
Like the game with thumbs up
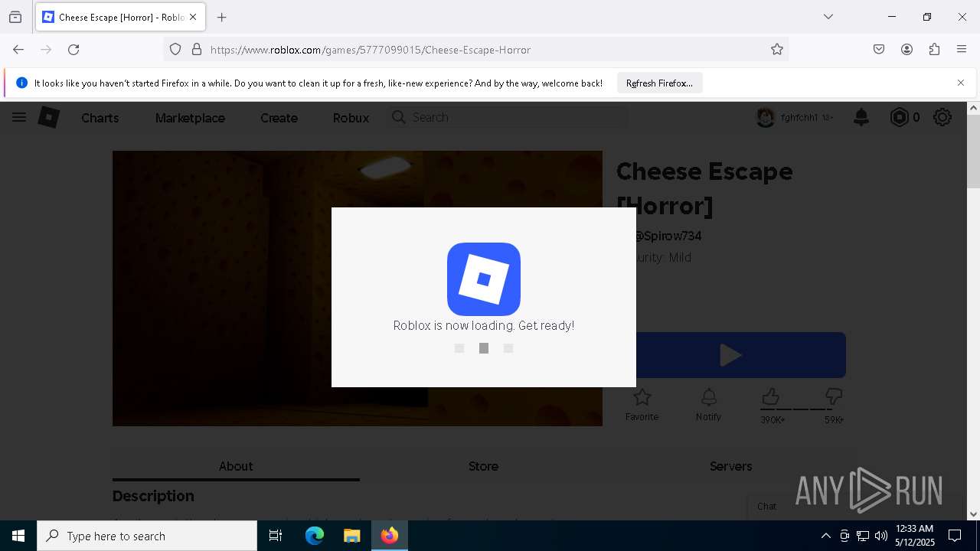[x=770, y=396]
